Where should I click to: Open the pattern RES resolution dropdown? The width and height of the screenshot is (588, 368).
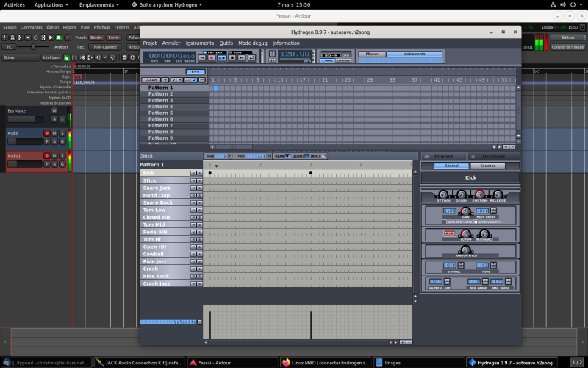[x=269, y=156]
